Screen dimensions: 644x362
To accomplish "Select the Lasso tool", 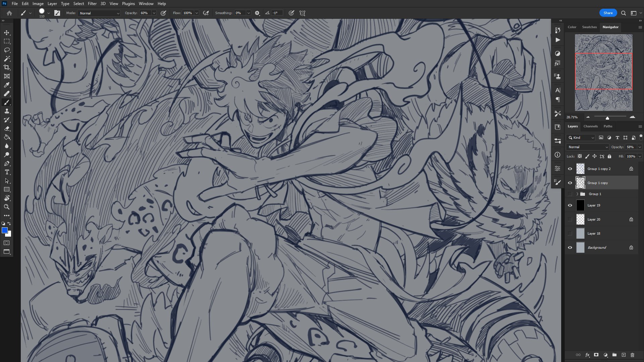I will click(7, 50).
